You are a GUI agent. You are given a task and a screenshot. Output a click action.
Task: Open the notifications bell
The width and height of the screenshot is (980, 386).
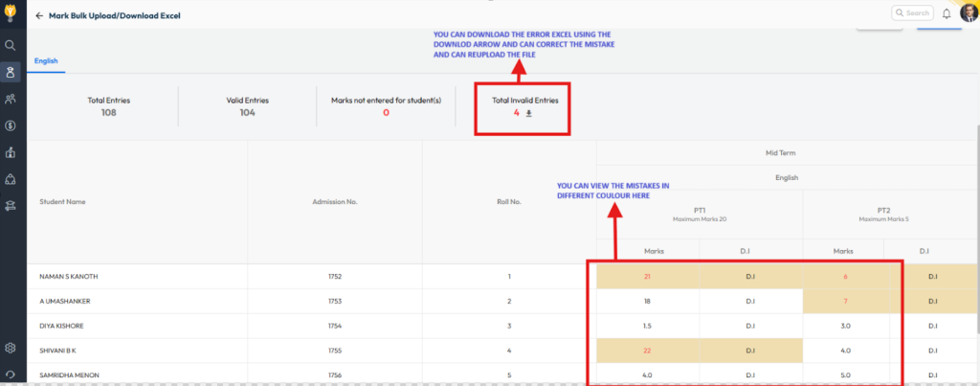947,13
